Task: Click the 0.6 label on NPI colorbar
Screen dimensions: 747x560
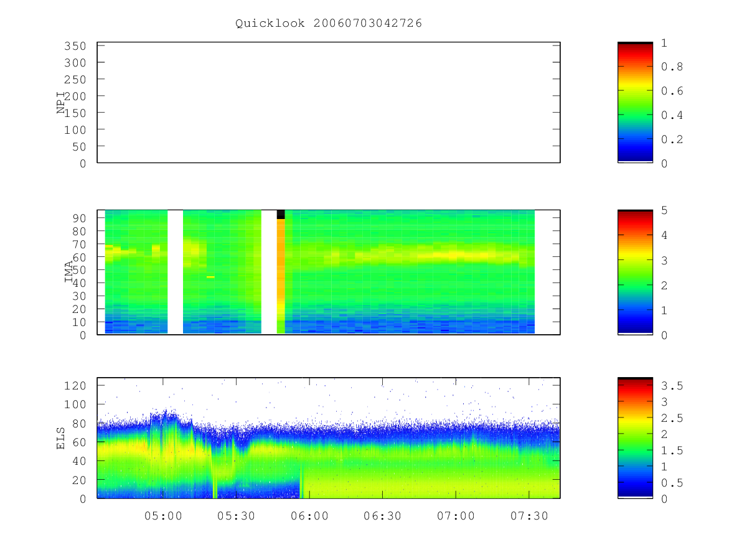Action: 672,91
